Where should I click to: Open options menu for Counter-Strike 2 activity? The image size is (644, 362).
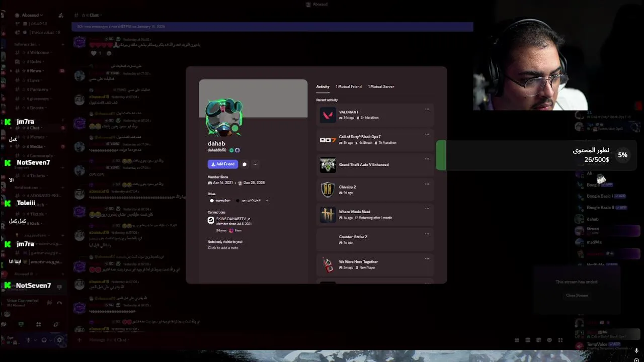click(427, 234)
